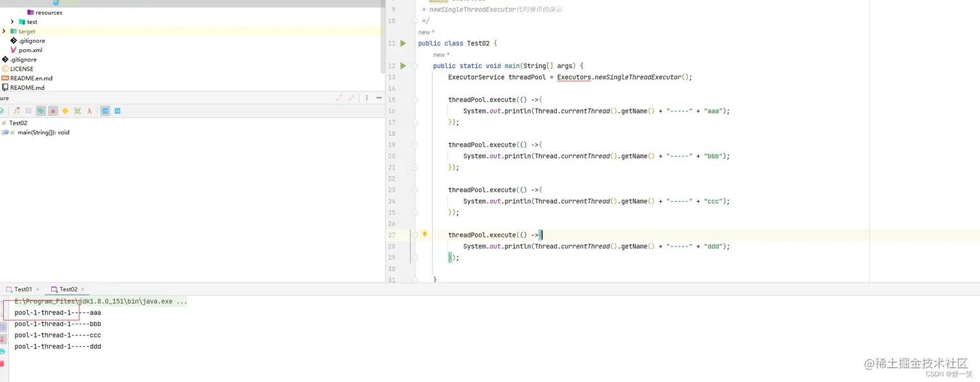The height and width of the screenshot is (382, 980).
Task: Click the soft-wrap icon in Run console sidebar
Action: pyautogui.click(x=3, y=328)
